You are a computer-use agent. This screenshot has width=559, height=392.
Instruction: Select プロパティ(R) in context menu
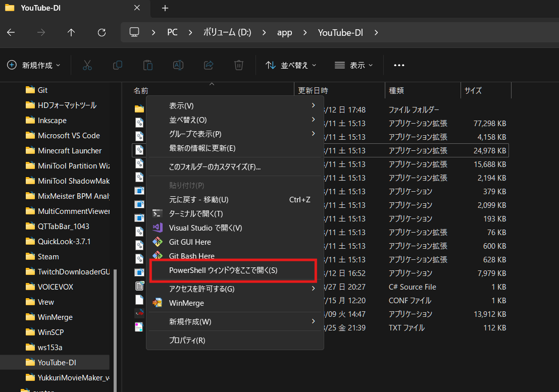(235, 340)
